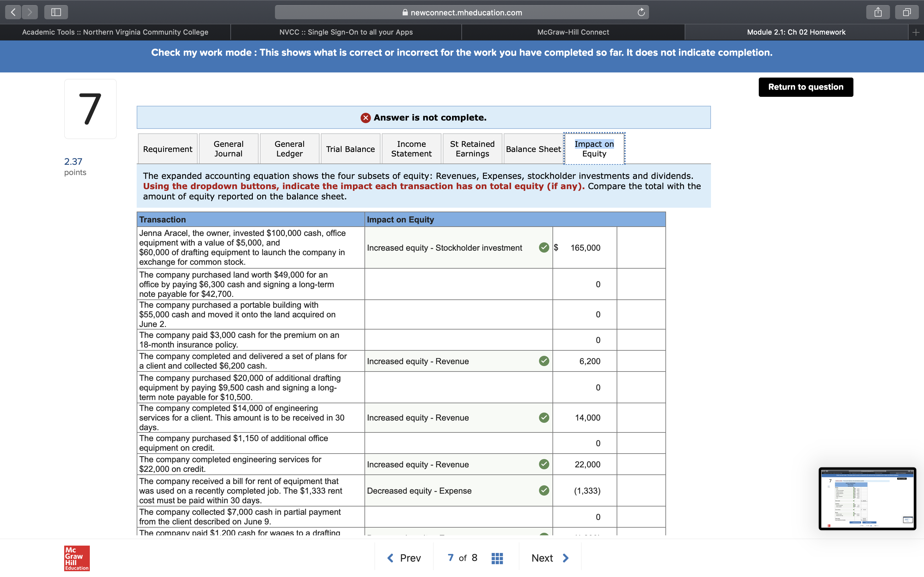Open dropdown for $1,150 office equipment row
Viewport: 924px width, 577px height.
coord(458,443)
